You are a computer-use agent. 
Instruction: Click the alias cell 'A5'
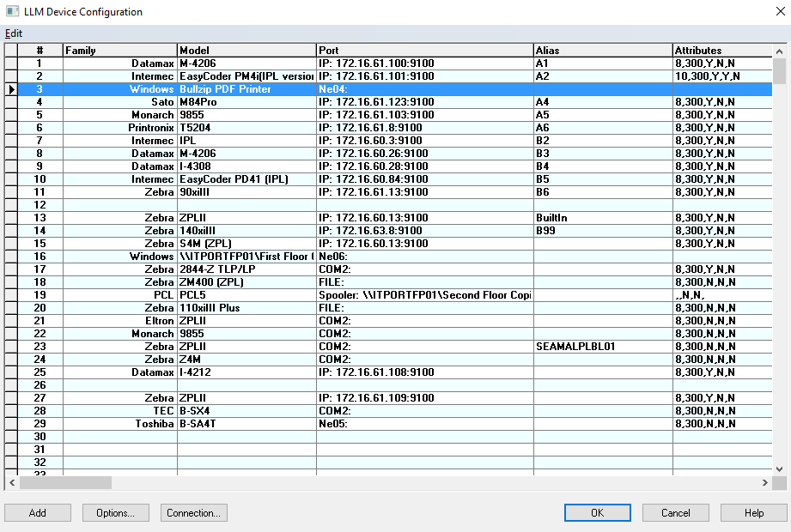[x=603, y=115]
